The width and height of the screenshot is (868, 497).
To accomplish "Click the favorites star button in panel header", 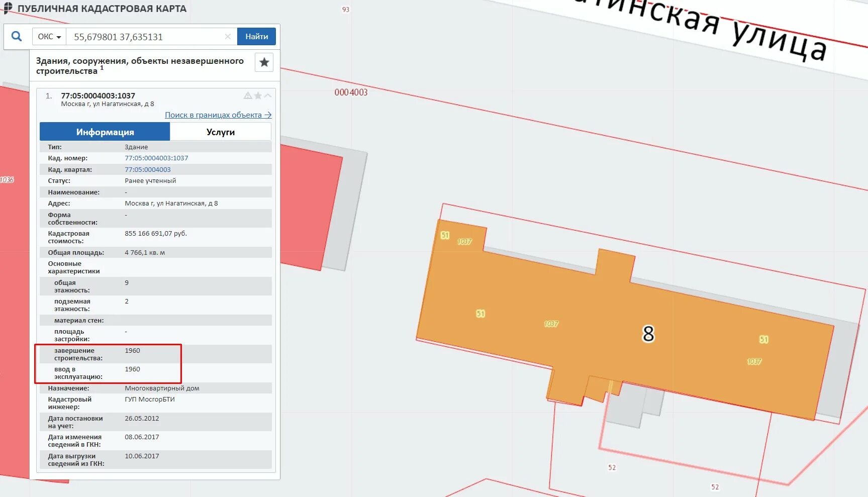I will click(264, 62).
